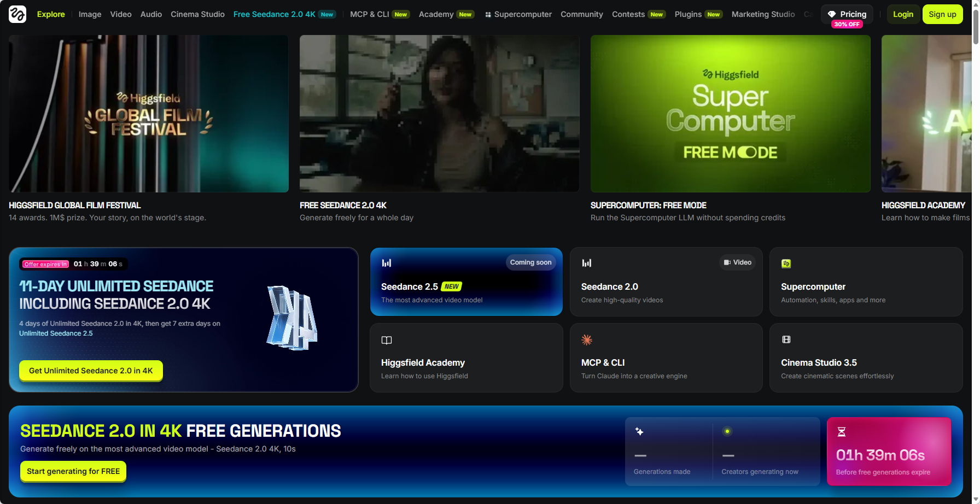Click Start generating for FREE
This screenshot has height=504, width=980.
point(73,471)
